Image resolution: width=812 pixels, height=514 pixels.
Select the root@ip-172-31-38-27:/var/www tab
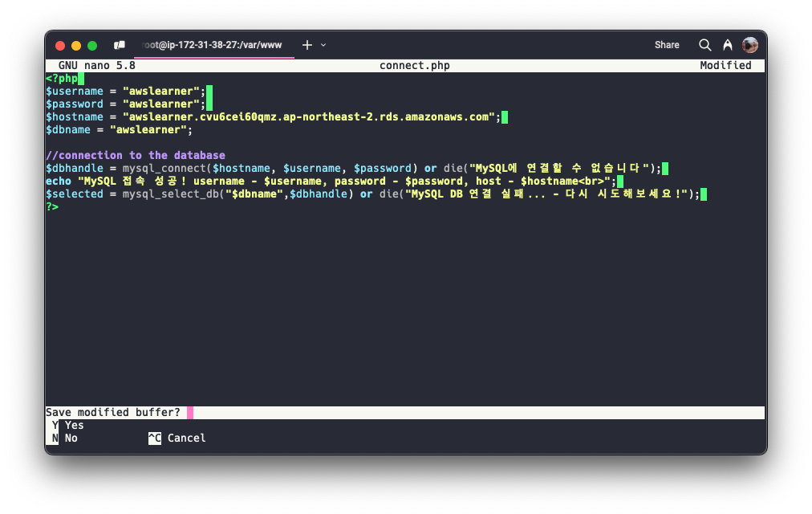tap(214, 45)
